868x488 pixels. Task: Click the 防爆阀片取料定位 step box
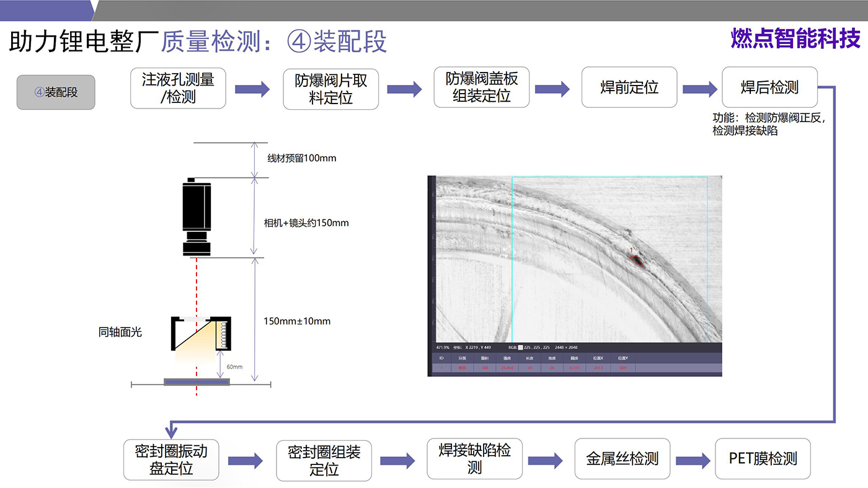(330, 89)
